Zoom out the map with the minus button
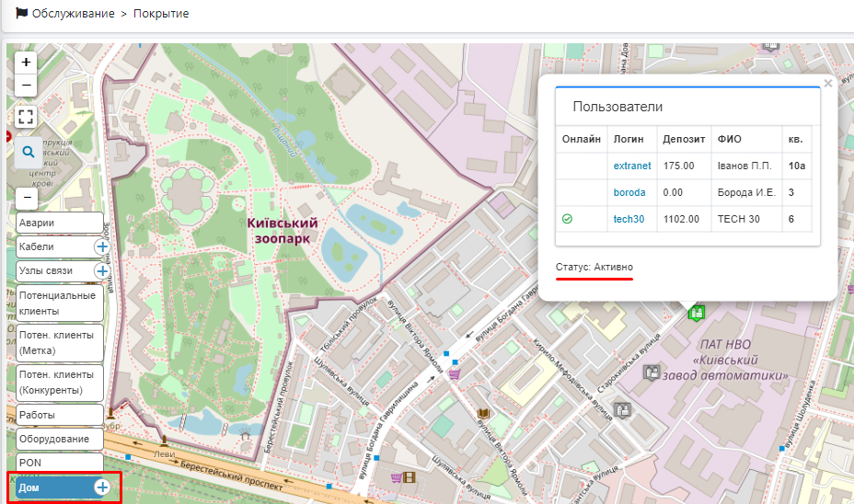The width and height of the screenshot is (854, 504). tap(27, 86)
